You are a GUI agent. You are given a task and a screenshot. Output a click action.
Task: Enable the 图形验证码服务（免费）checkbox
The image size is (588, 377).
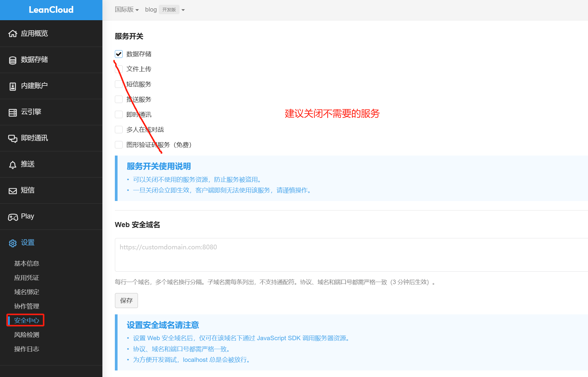click(x=119, y=145)
